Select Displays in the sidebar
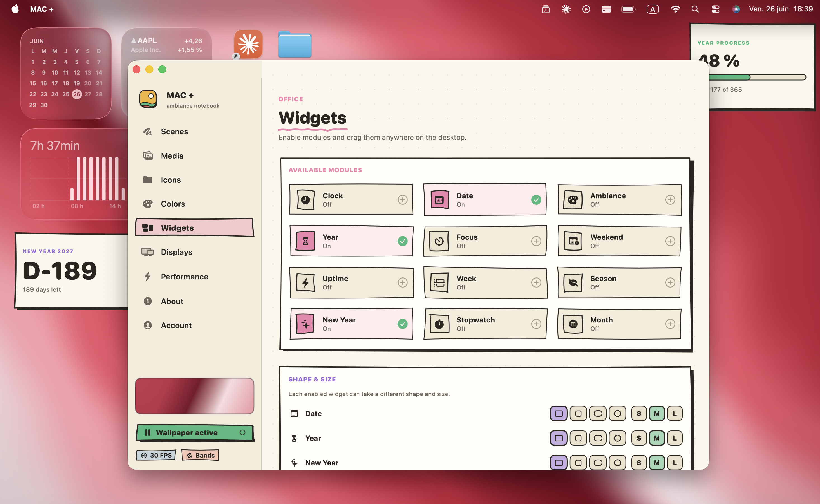820x504 pixels. point(194,252)
